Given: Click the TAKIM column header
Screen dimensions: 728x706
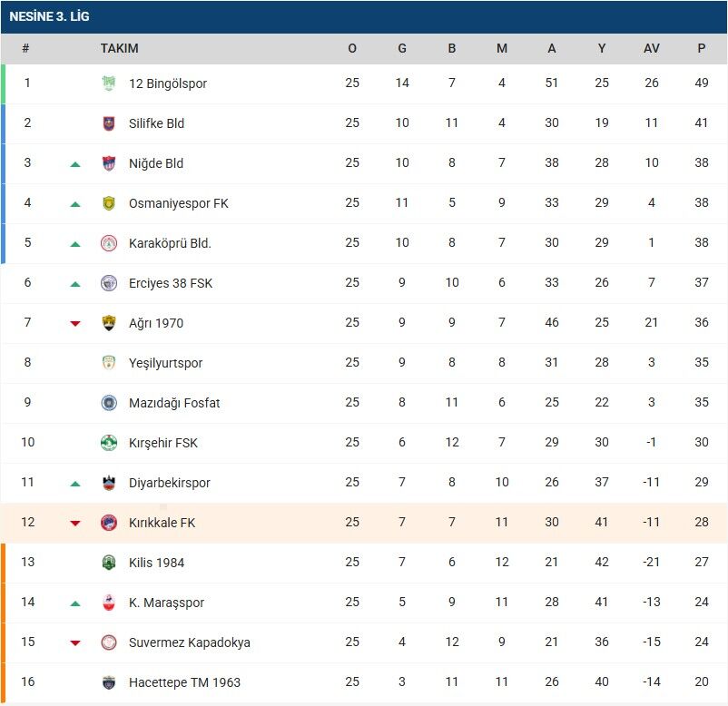Looking at the screenshot, I should [119, 48].
